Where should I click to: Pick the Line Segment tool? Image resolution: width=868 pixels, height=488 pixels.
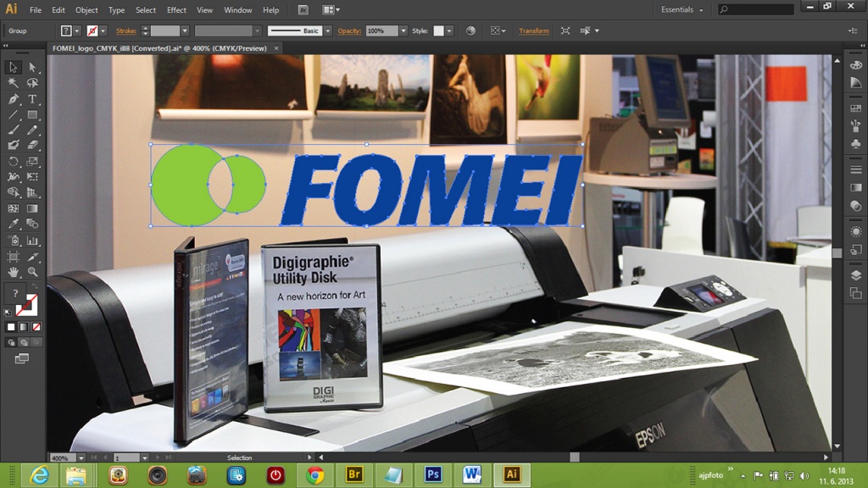14,114
